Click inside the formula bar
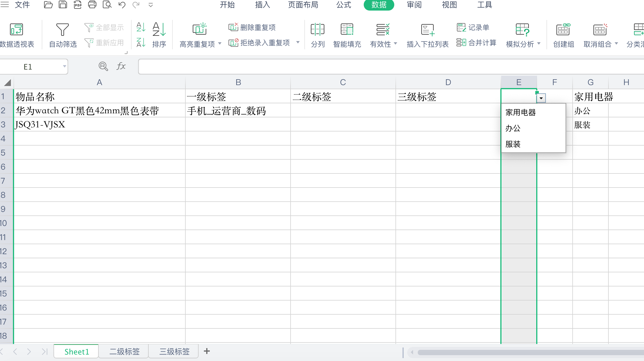 coord(294,66)
